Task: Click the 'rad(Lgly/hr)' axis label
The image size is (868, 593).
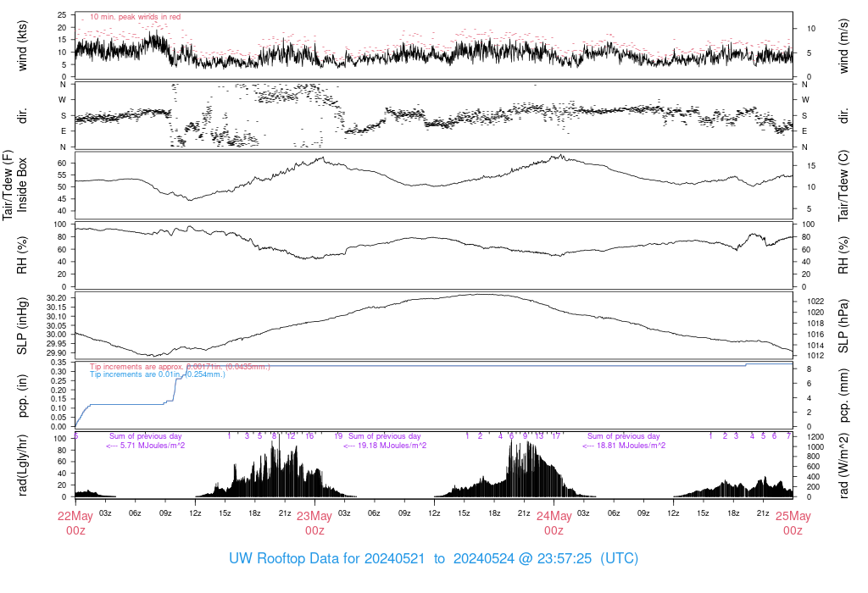Action: point(22,465)
